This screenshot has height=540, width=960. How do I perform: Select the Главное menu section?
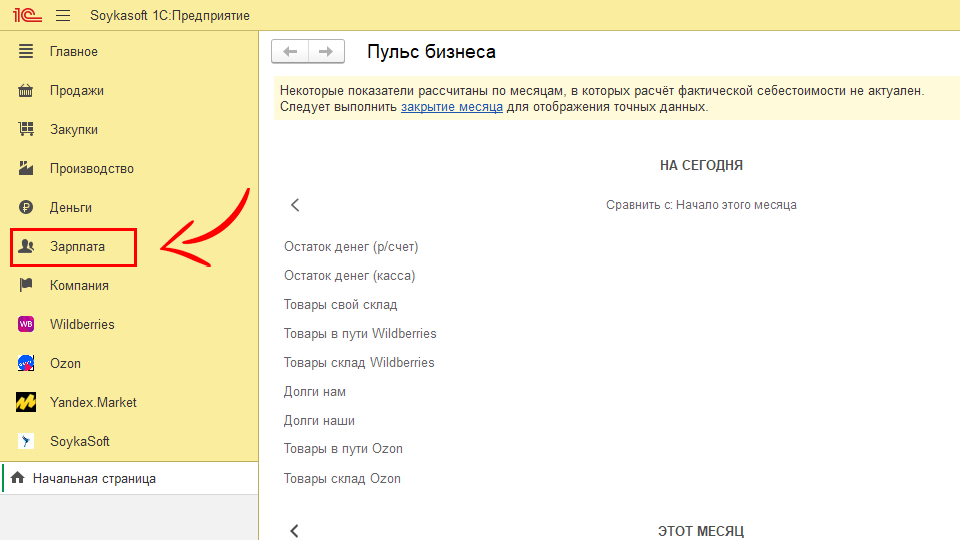pos(73,52)
